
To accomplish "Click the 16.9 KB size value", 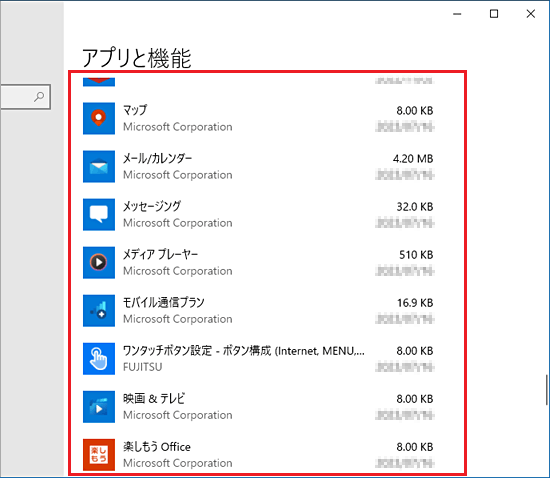I will (x=415, y=303).
